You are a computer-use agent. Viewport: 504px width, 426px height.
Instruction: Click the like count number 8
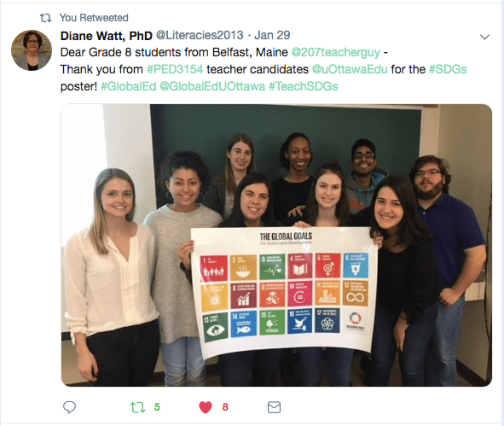[x=225, y=407]
